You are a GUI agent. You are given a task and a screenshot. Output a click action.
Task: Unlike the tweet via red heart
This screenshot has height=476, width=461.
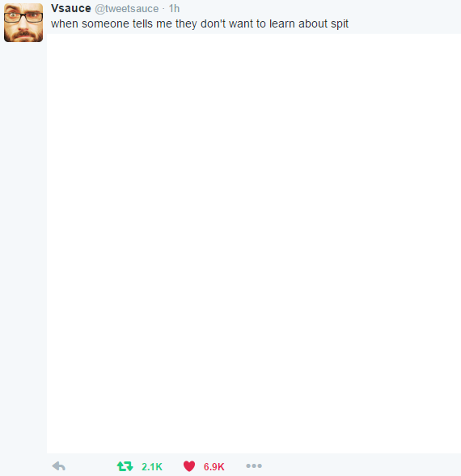(189, 466)
